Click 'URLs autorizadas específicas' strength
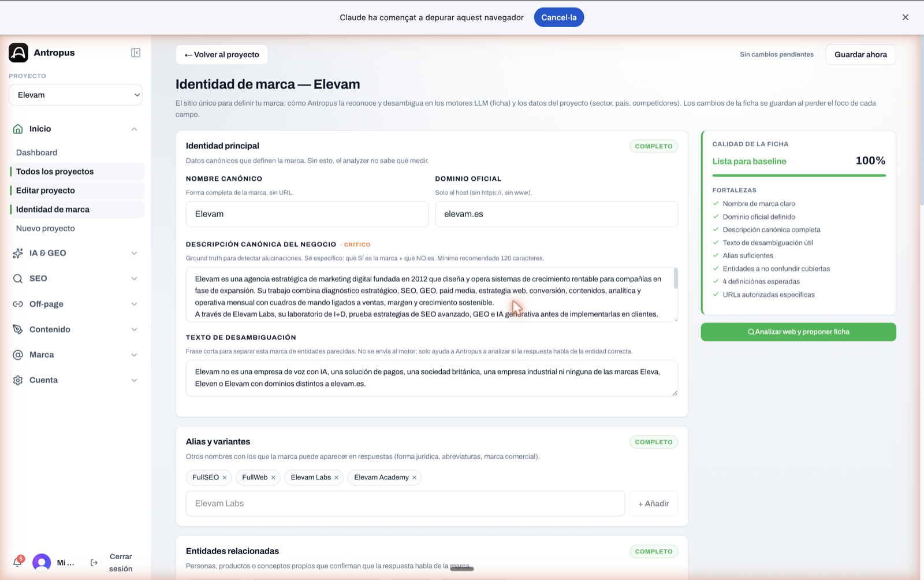924x580 pixels. click(x=769, y=295)
